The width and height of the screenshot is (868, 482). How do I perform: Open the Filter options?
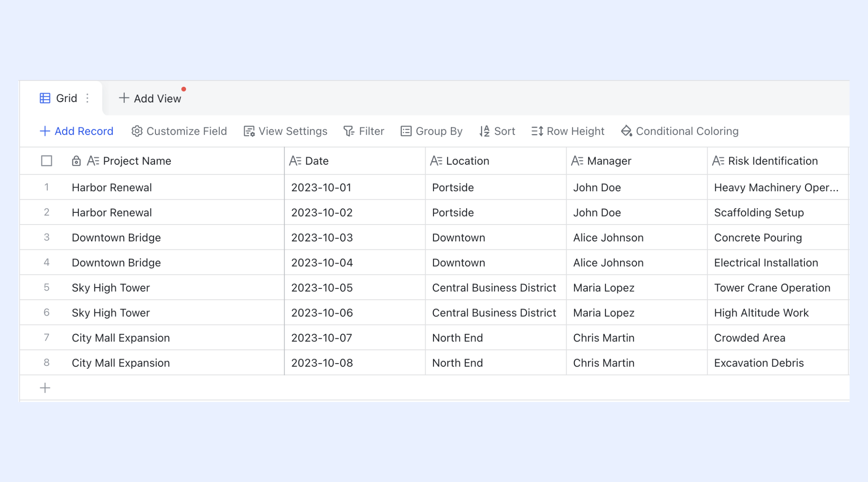click(364, 131)
